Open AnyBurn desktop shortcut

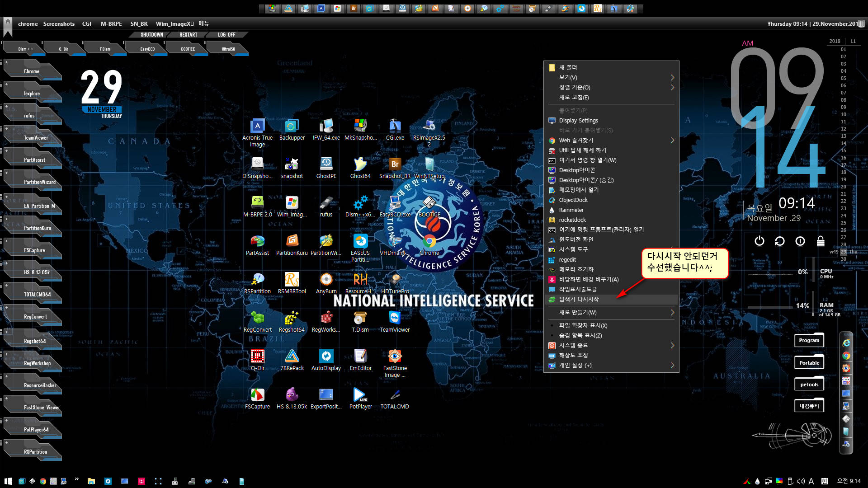click(x=326, y=283)
